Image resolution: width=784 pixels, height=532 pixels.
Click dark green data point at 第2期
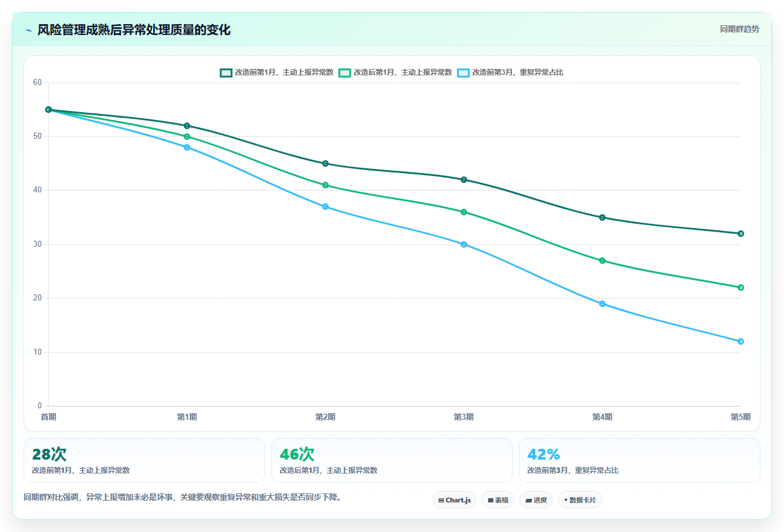click(325, 163)
